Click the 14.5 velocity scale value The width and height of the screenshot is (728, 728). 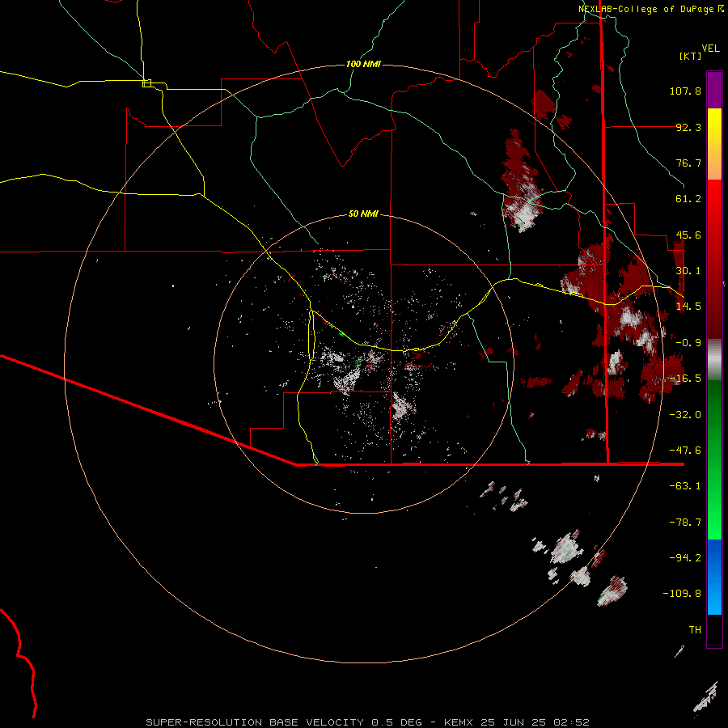pyautogui.click(x=688, y=307)
